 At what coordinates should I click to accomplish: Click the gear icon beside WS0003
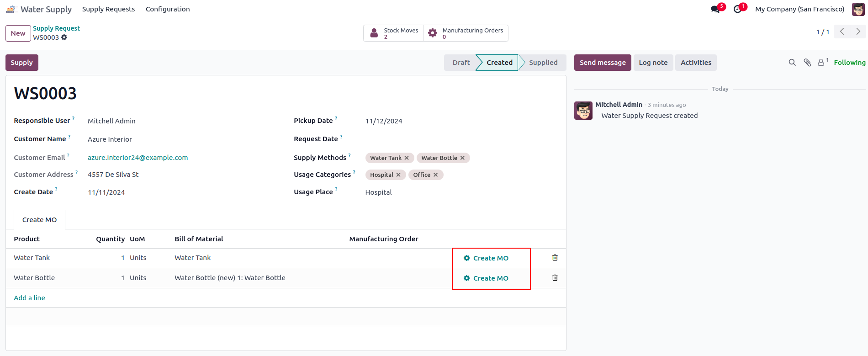(x=64, y=37)
